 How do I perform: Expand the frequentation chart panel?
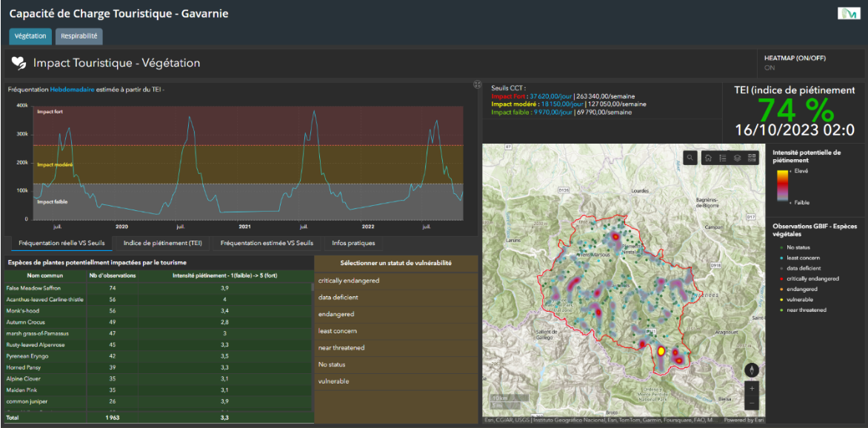click(477, 84)
